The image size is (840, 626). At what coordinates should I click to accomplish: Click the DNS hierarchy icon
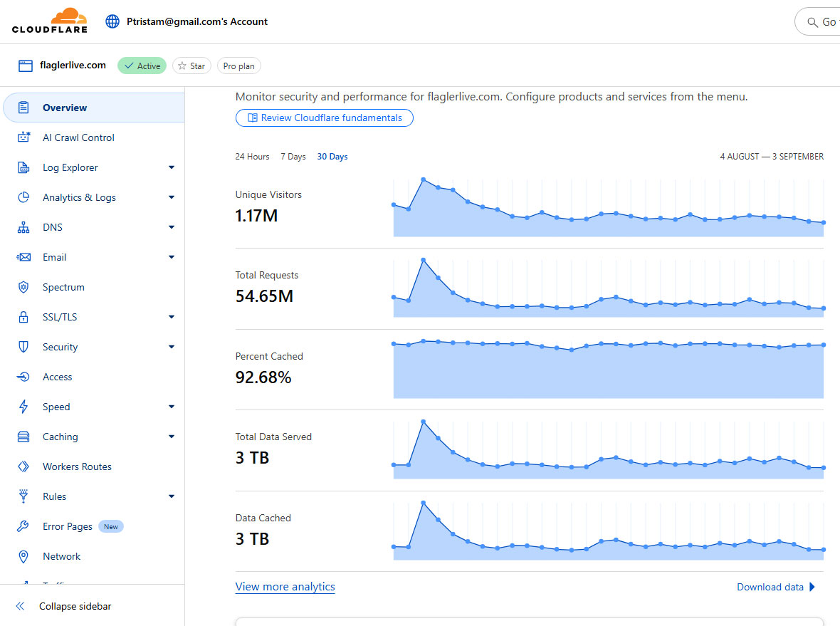coord(23,227)
